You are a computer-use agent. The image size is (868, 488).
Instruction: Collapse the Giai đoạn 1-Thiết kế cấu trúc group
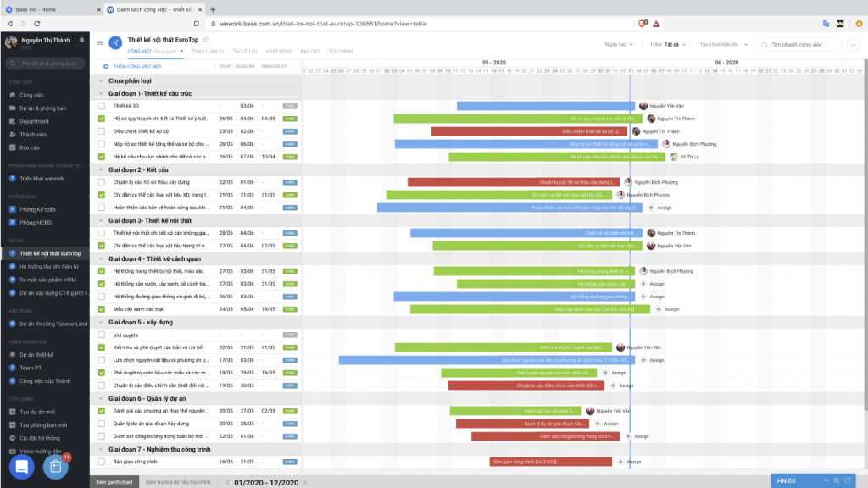tap(101, 93)
